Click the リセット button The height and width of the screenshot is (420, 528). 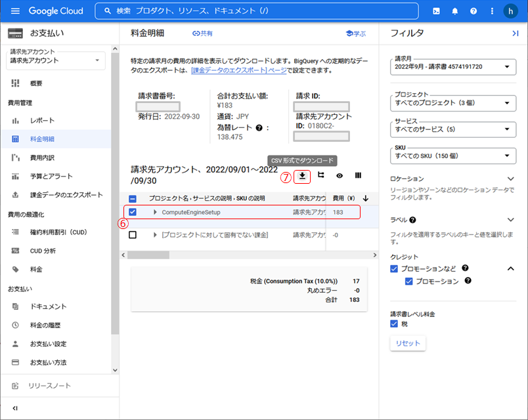408,343
